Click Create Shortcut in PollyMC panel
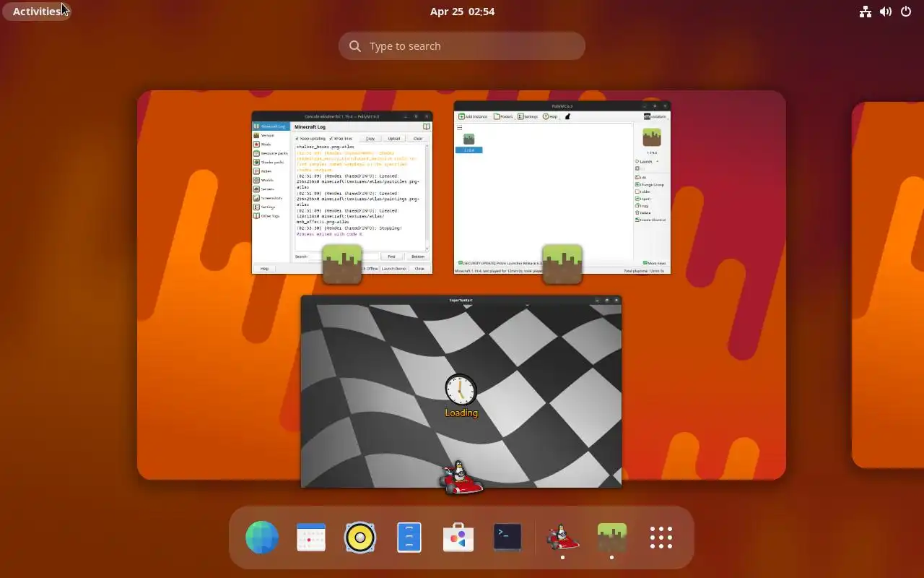Screen dimensions: 924x578 point(651,220)
